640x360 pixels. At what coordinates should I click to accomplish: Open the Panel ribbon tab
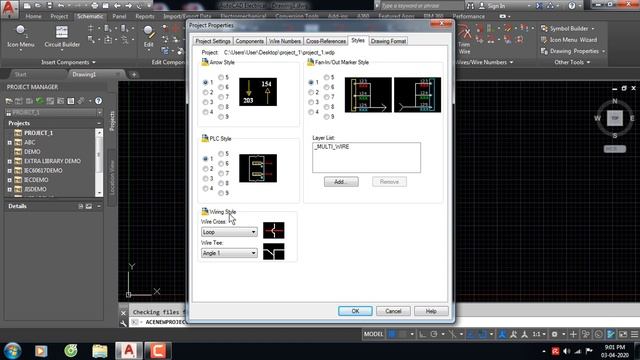119,16
